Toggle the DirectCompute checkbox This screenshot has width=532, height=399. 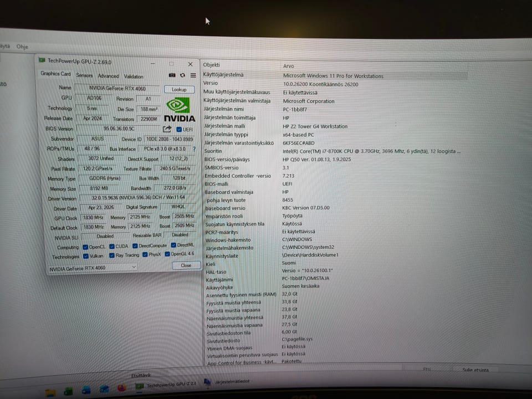(135, 245)
